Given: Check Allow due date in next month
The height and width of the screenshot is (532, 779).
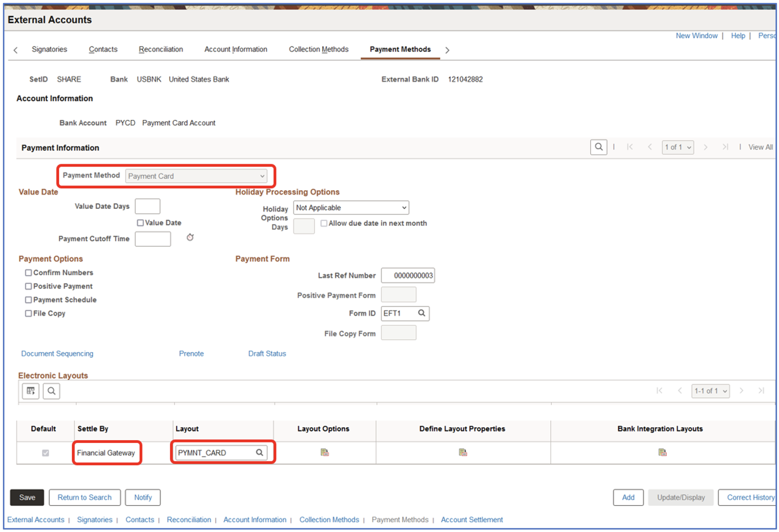Looking at the screenshot, I should [x=324, y=223].
